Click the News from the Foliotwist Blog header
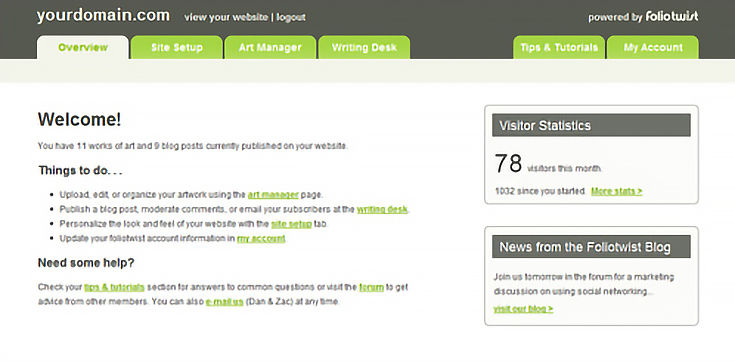Screen dimensions: 735x362 click(591, 247)
